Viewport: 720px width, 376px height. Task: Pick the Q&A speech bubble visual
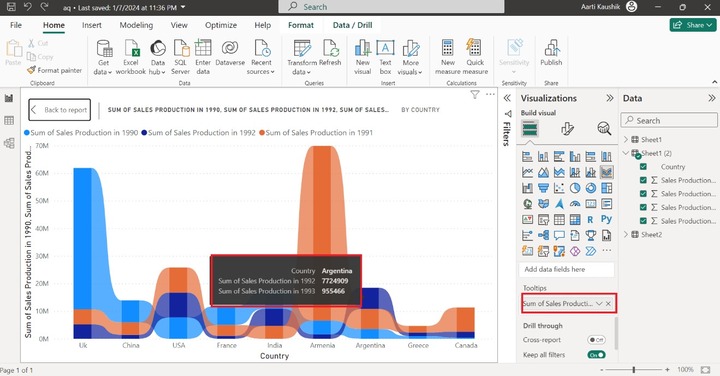click(x=559, y=236)
